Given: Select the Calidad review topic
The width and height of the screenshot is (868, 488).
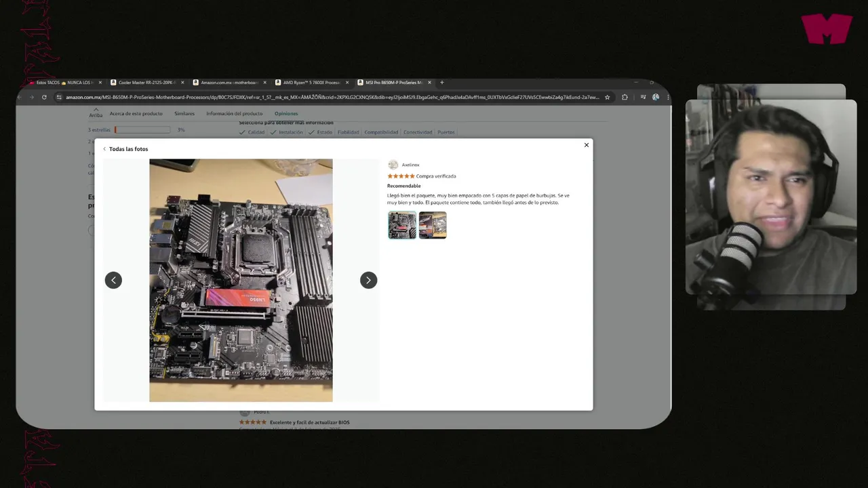Looking at the screenshot, I should [252, 132].
